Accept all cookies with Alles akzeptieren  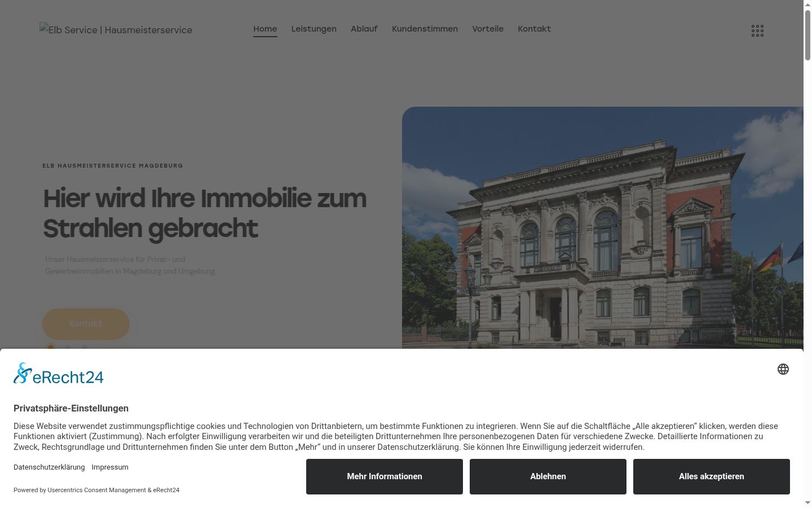[712, 476]
